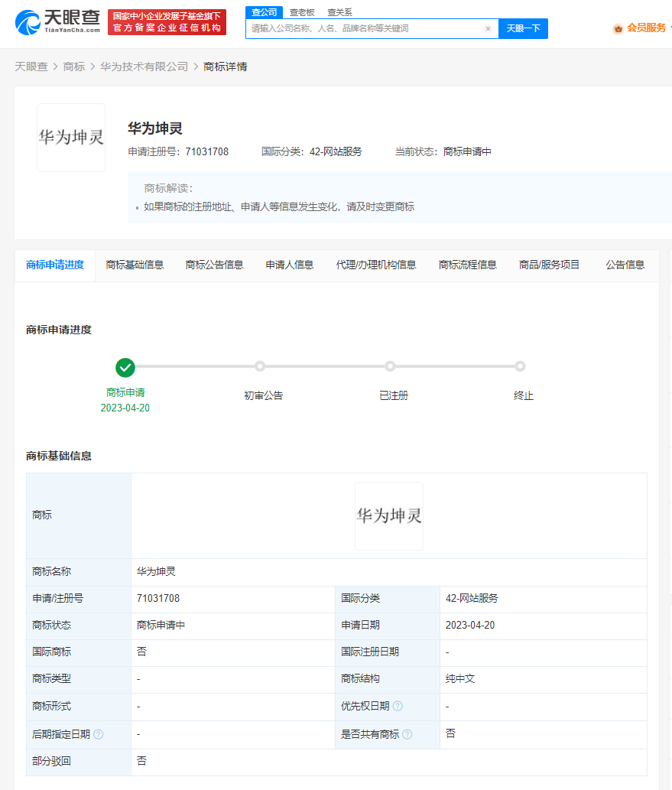Click the 商标 breadcrumb link
672x790 pixels.
[x=73, y=67]
